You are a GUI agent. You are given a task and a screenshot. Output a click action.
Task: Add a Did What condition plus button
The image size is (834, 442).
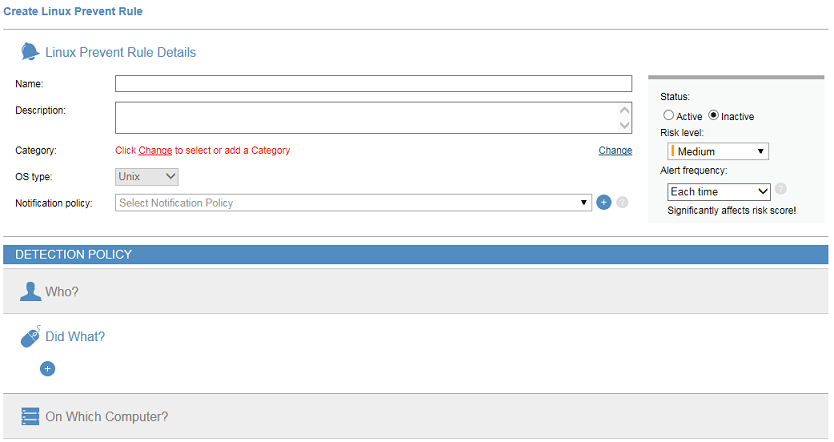(47, 369)
